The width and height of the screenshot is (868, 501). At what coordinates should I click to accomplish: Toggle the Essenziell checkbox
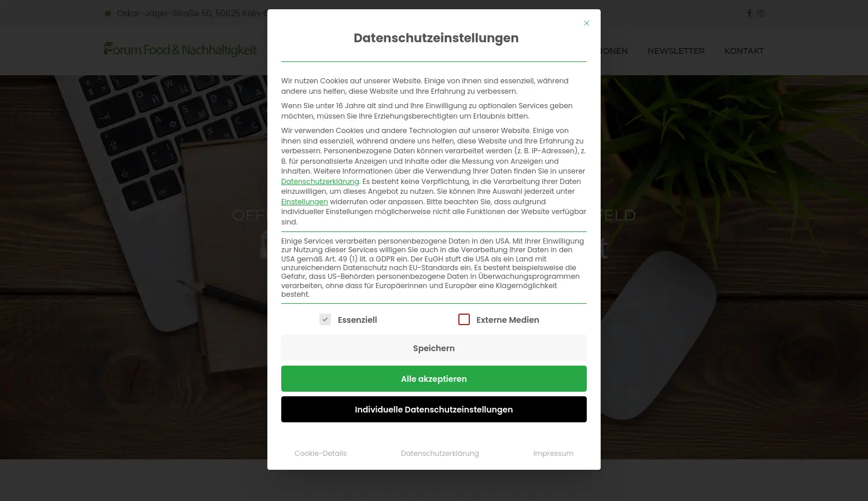pos(325,319)
